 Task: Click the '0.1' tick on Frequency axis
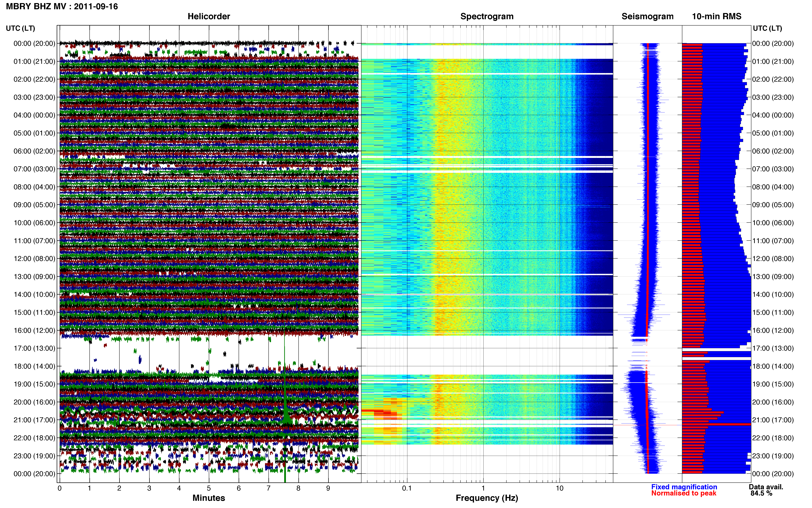click(407, 488)
